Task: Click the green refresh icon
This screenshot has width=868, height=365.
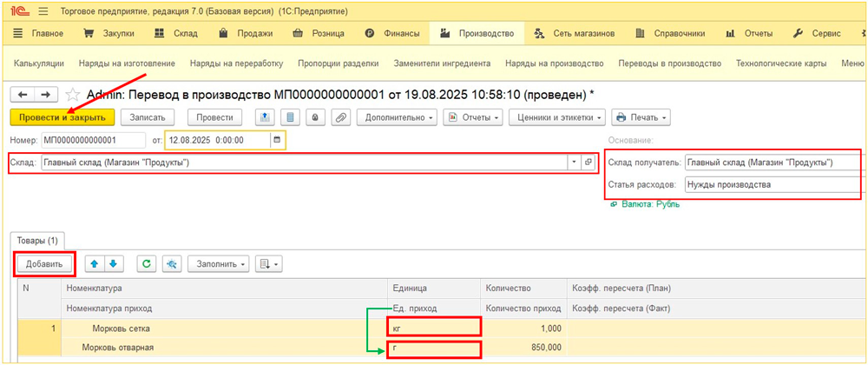Action: (x=147, y=263)
